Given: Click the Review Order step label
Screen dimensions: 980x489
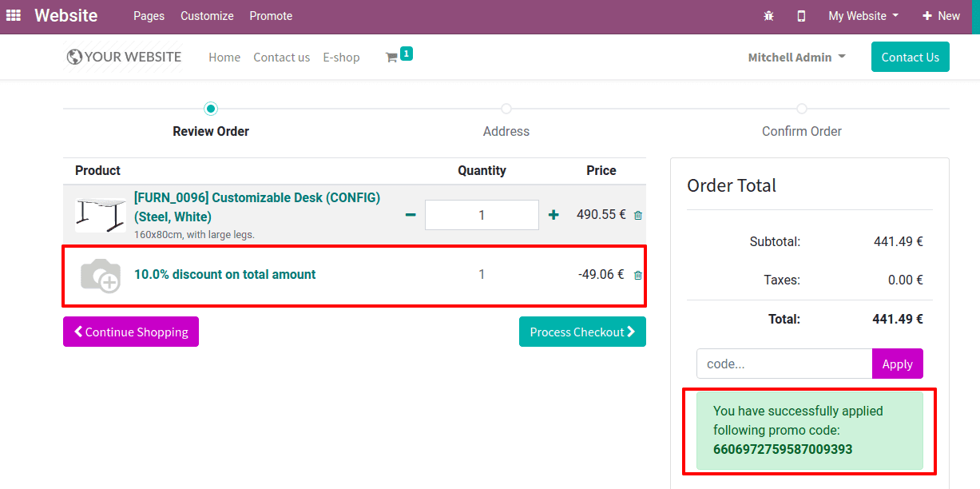Looking at the screenshot, I should pos(211,131).
